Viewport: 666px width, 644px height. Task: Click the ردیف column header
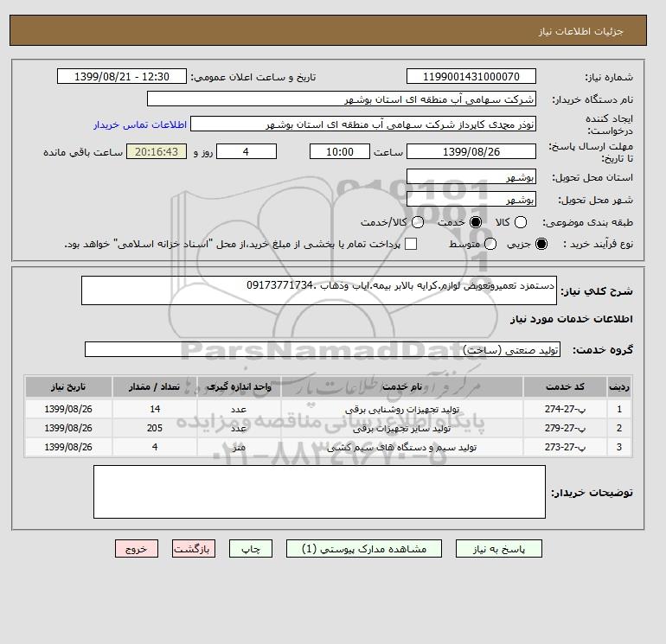click(x=619, y=386)
